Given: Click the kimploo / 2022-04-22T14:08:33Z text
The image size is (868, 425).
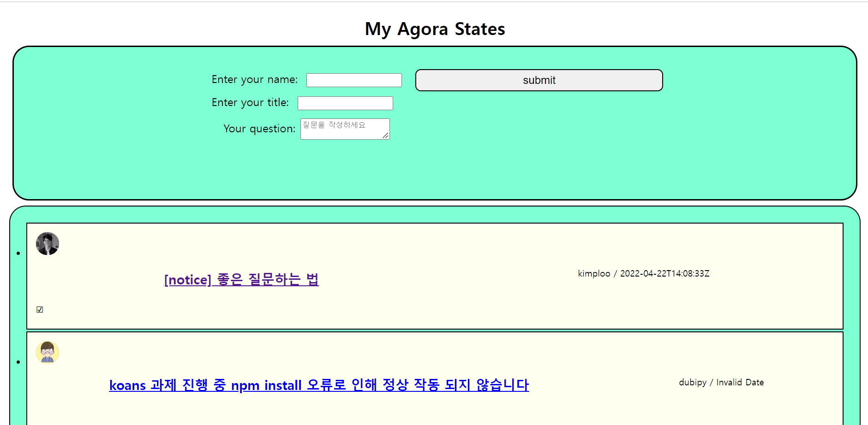Looking at the screenshot, I should (x=644, y=273).
